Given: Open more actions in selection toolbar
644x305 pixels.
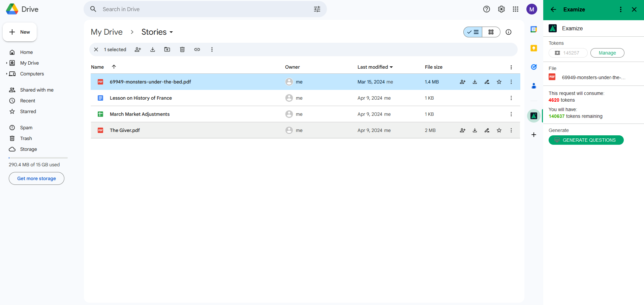Looking at the screenshot, I should [212, 49].
